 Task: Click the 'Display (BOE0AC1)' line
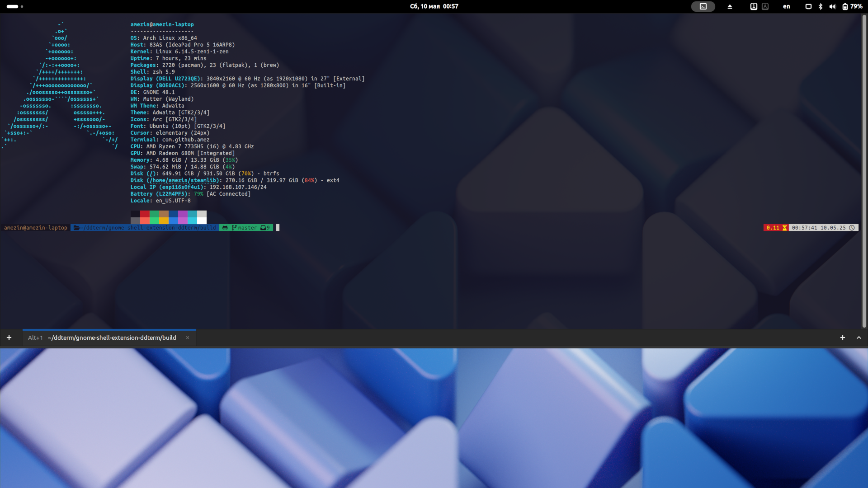238,85
